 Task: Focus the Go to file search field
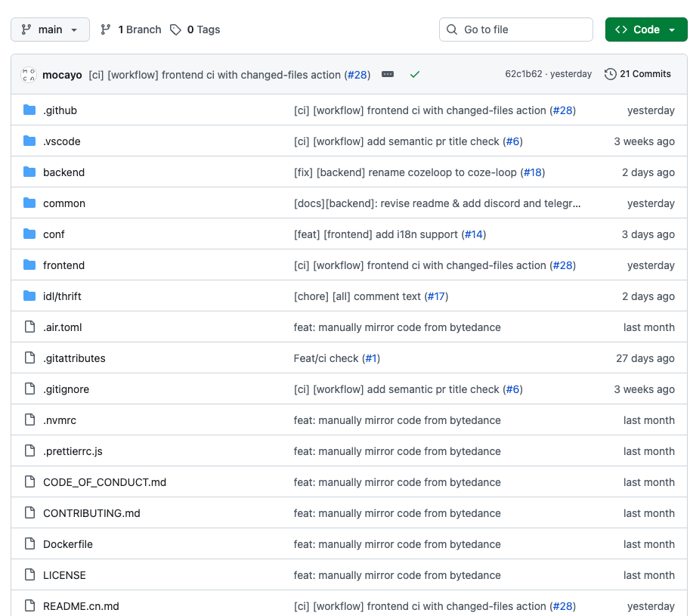(515, 29)
